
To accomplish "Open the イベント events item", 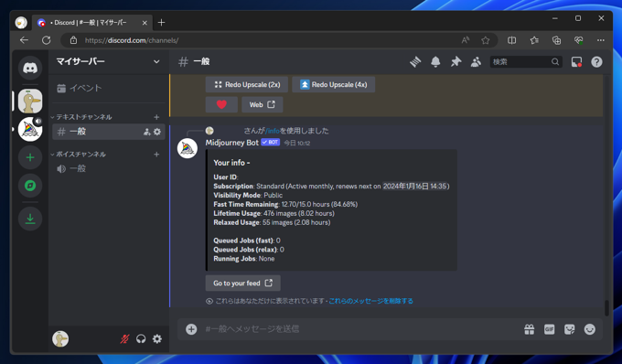I will (108, 88).
